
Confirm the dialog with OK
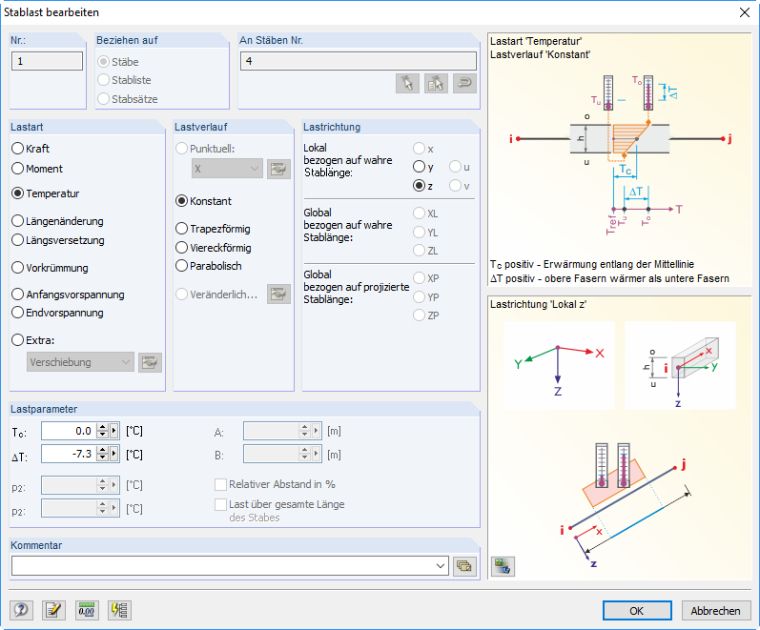pos(637,611)
